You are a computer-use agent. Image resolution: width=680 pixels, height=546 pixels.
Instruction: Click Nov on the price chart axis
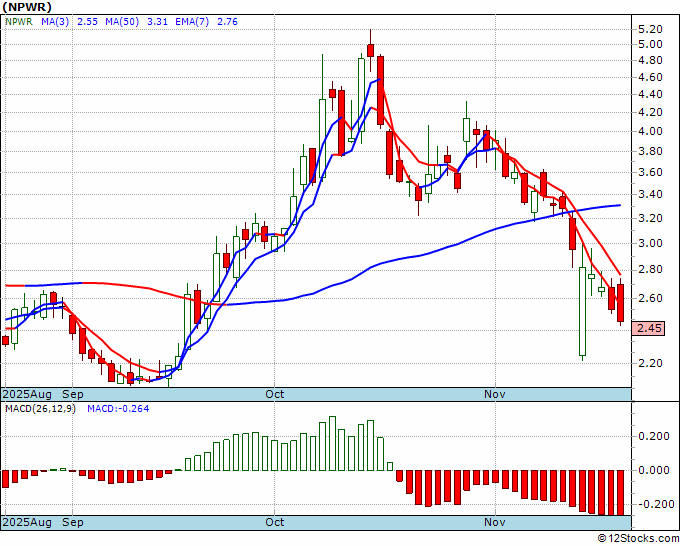[495, 394]
